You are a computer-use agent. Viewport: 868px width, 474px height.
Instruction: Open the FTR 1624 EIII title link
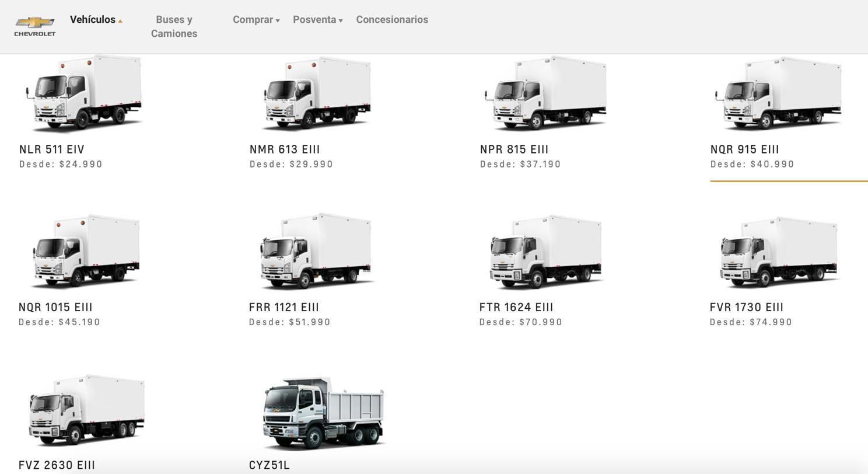click(516, 307)
